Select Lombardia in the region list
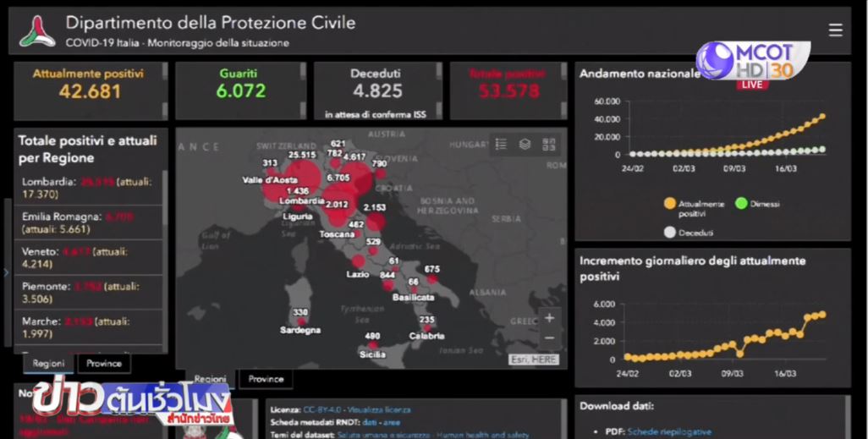Viewport: 868px width, 439px height. 86,188
